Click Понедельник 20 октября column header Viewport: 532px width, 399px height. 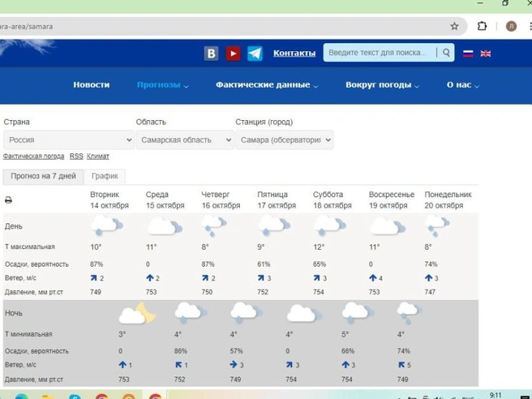[x=448, y=200]
